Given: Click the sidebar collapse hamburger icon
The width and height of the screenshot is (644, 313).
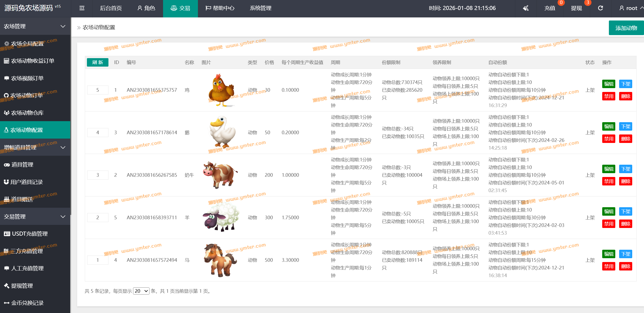Looking at the screenshot, I should tap(82, 8).
